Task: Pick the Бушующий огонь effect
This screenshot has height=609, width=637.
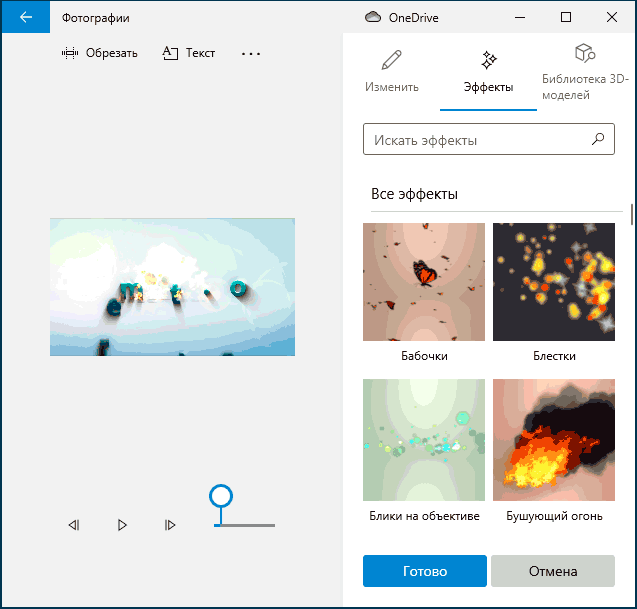Action: tap(554, 440)
